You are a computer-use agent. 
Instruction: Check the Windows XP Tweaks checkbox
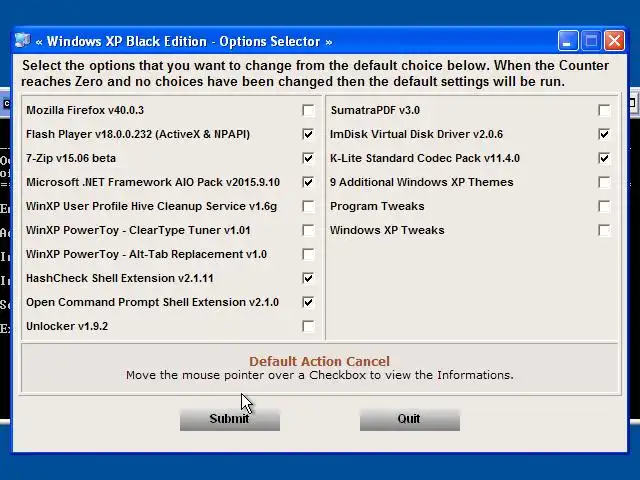click(x=604, y=230)
